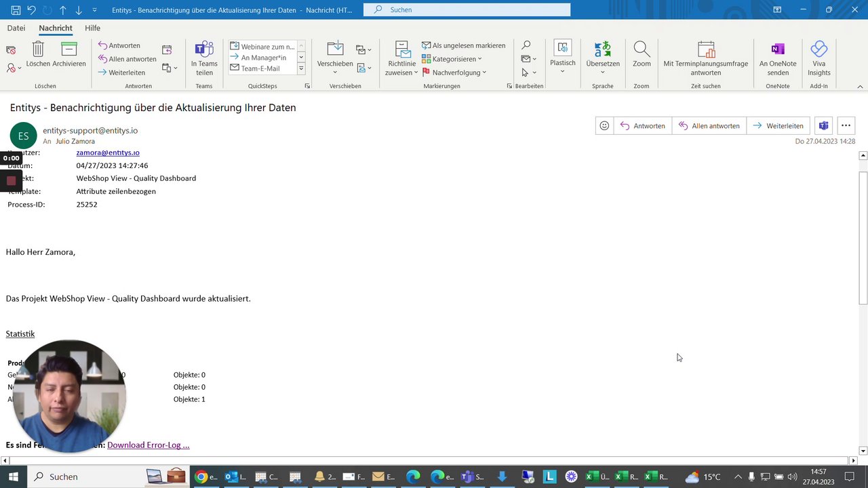
Task: Collapse the ribbon with chevron
Action: (860, 87)
